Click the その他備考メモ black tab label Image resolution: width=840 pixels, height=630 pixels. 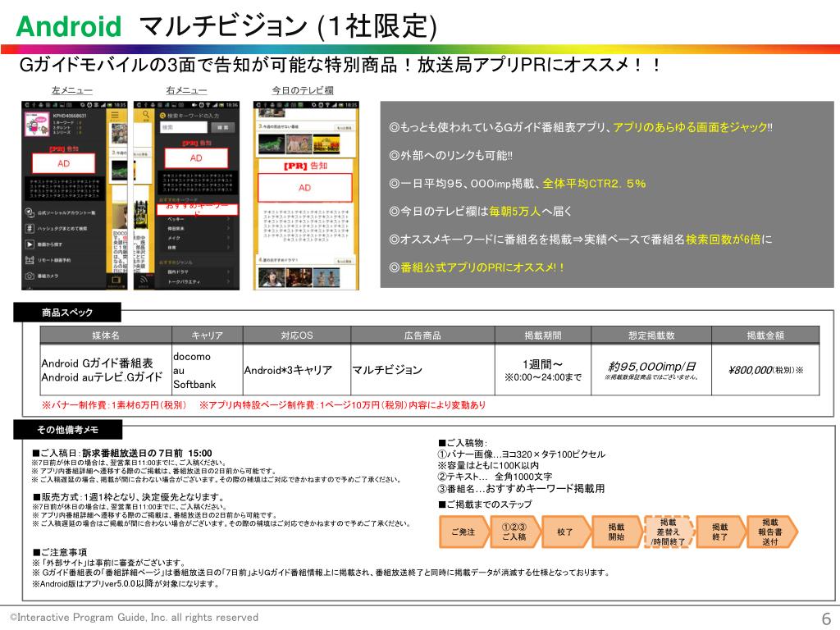(x=67, y=430)
